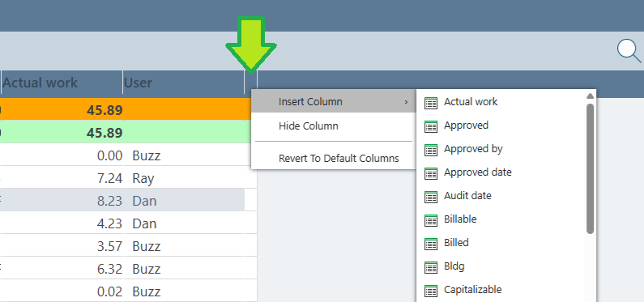Select the 0.00 Actual work cell
Viewport: 644px width, 302px height.
tap(62, 155)
